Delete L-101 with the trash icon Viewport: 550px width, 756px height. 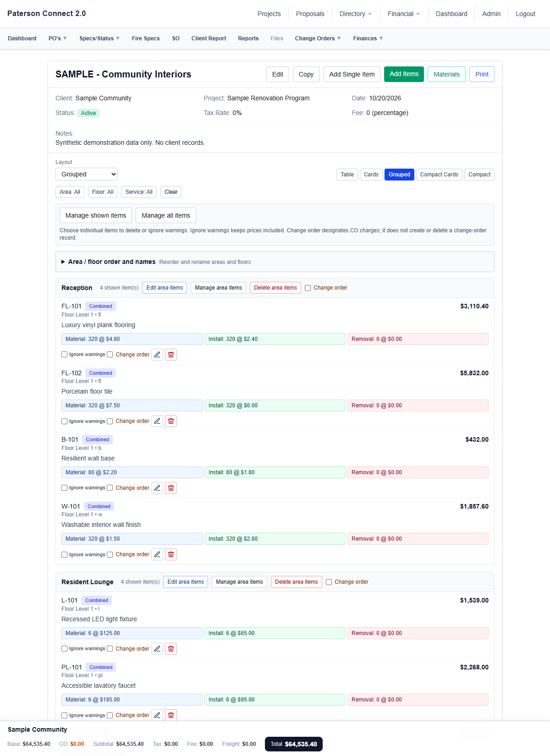coord(171,649)
